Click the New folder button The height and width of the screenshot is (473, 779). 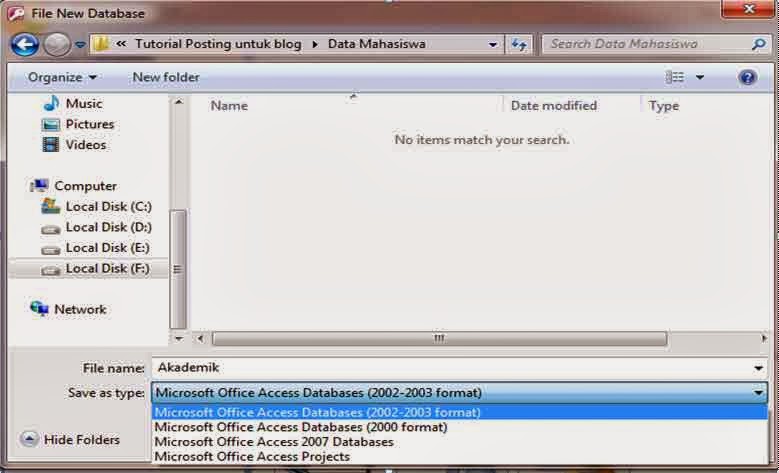coord(166,77)
